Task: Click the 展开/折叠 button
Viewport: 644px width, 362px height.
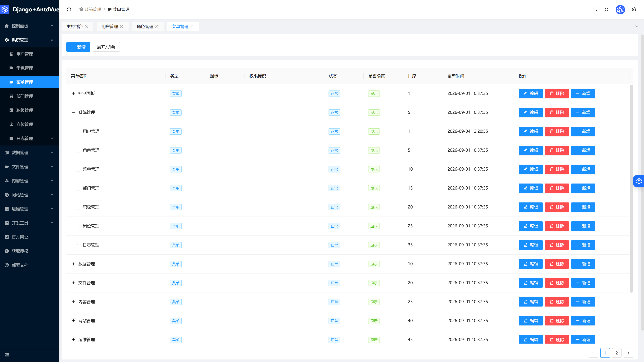Action: point(106,47)
